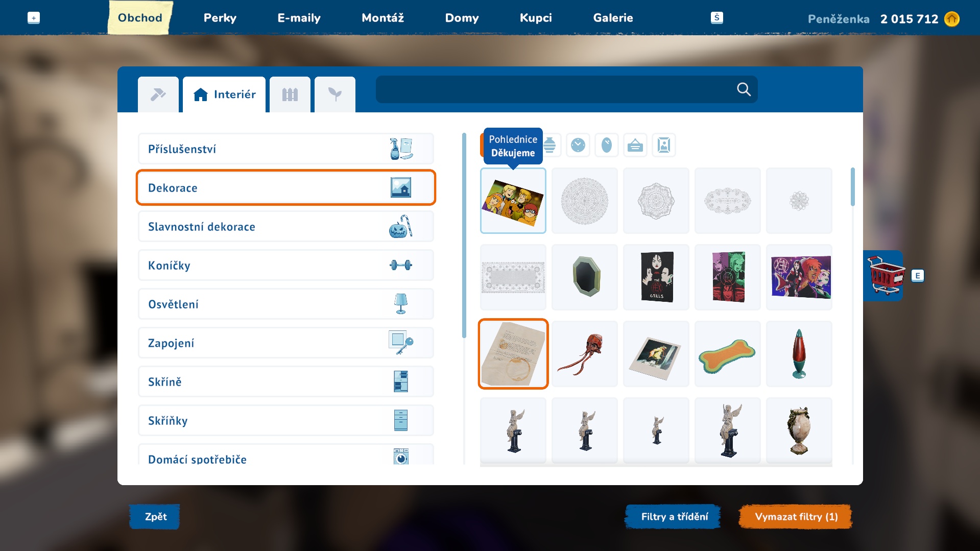Open the plants sprout tab

(334, 94)
